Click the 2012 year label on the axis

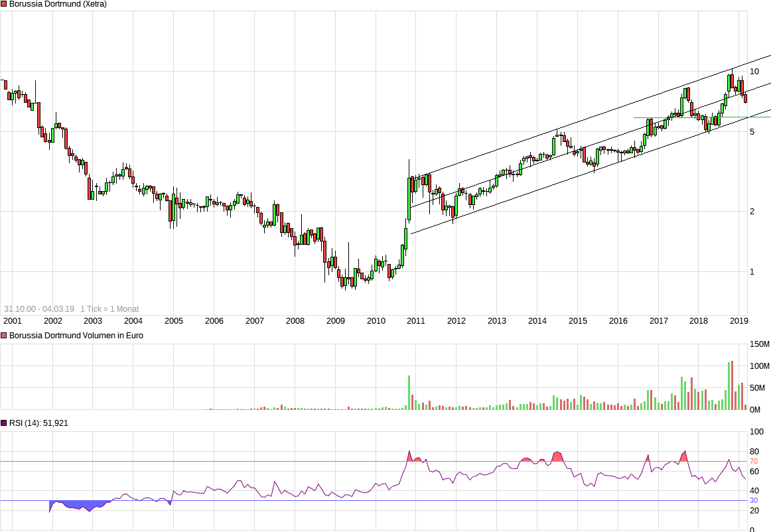click(456, 321)
